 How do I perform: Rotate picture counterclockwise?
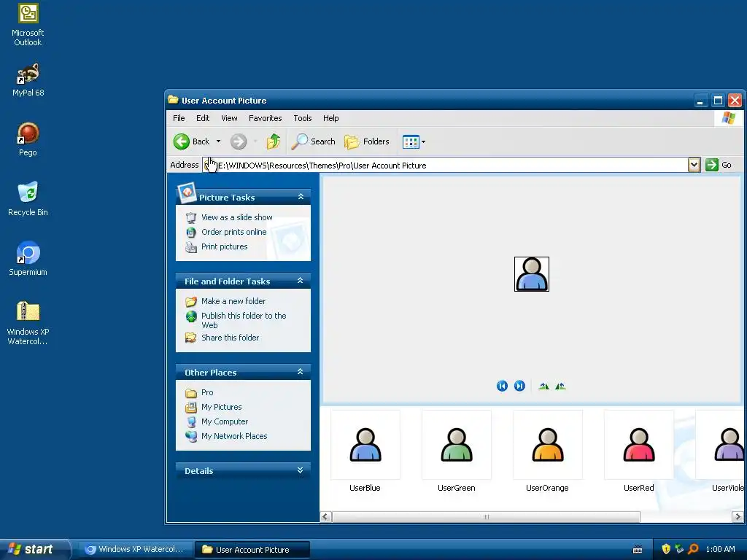click(560, 386)
